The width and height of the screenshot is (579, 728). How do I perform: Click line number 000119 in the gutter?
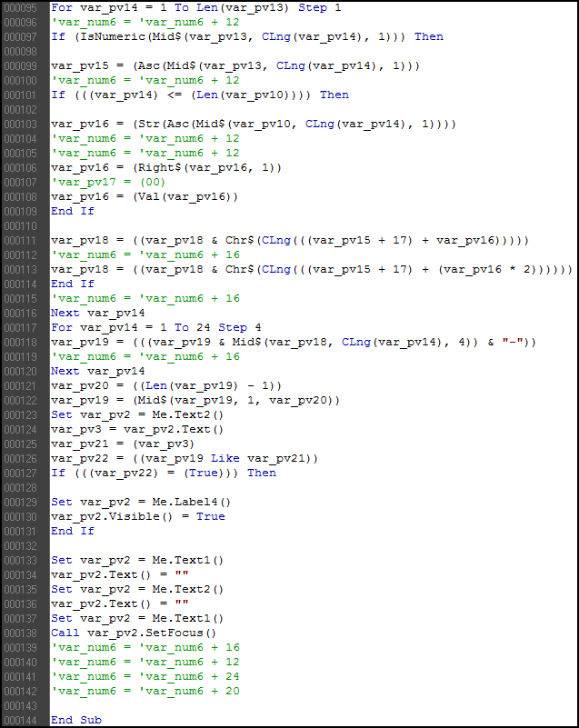[x=20, y=357]
